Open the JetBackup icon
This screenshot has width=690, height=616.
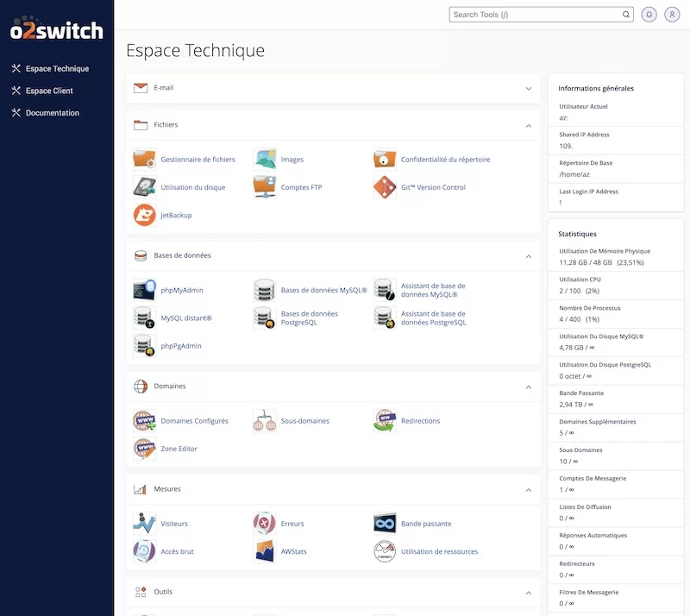point(144,215)
